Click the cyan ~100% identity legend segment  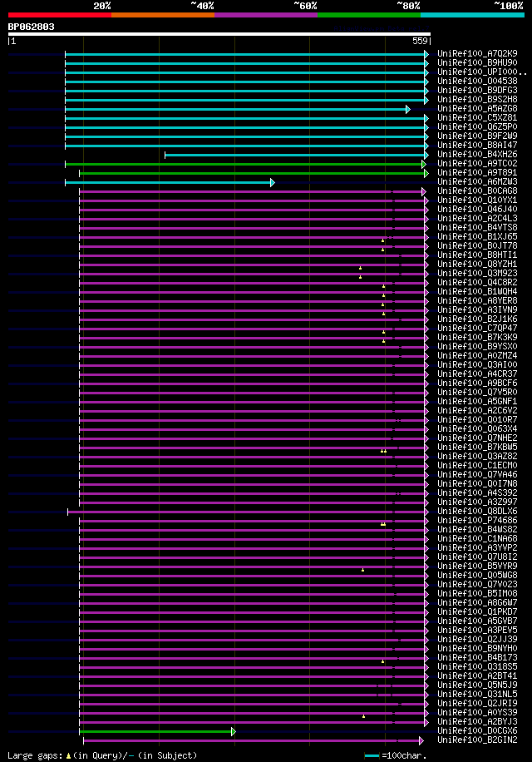pos(472,15)
